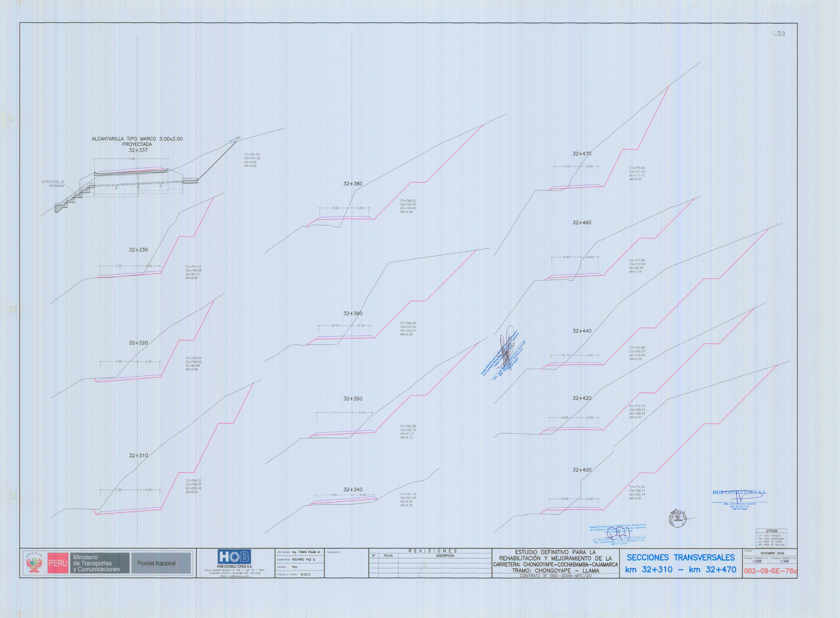This screenshot has height=618, width=840.
Task: Click the value 'CT=762.38'
Action: click(x=408, y=426)
